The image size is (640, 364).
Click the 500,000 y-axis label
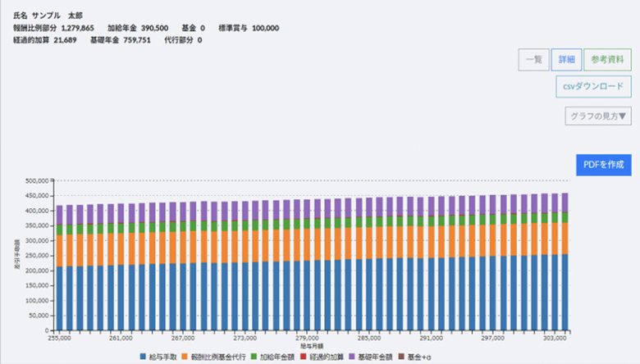(37, 181)
